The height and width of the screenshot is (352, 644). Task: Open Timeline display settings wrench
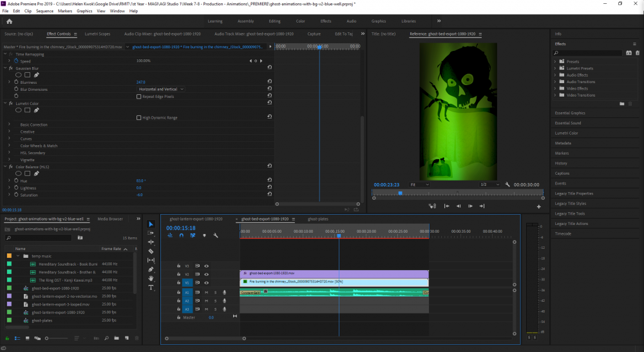pos(216,235)
